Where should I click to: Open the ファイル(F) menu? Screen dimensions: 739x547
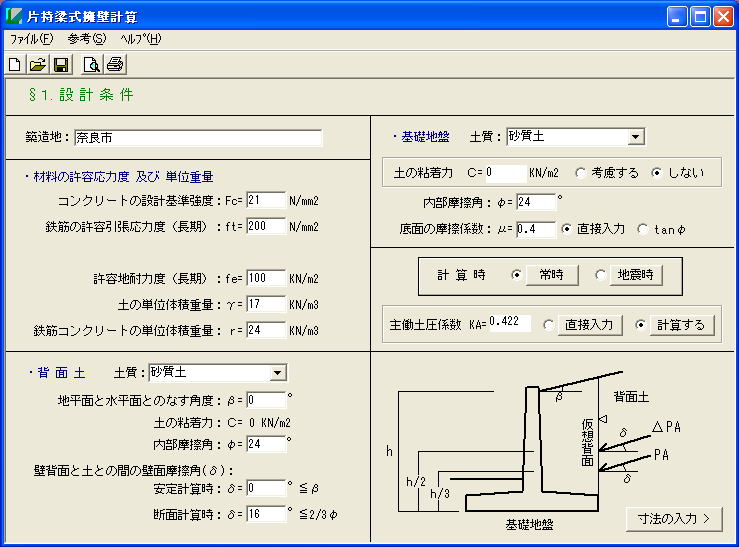31,39
